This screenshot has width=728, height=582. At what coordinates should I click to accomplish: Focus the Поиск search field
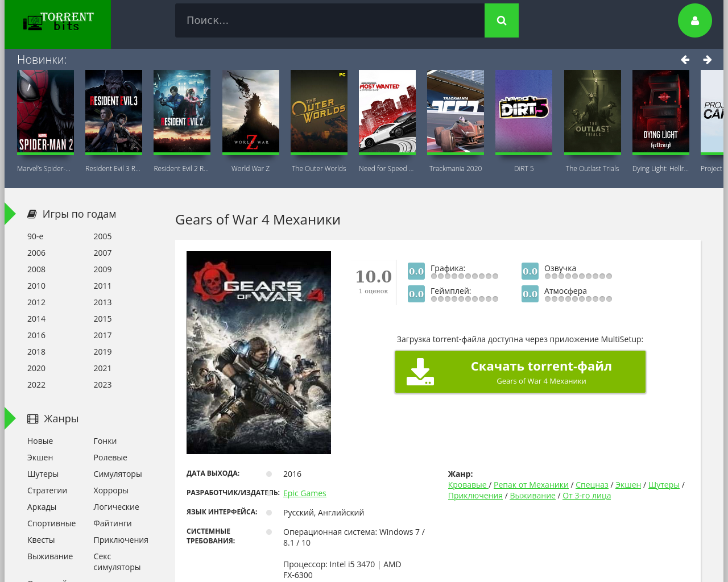(x=330, y=20)
